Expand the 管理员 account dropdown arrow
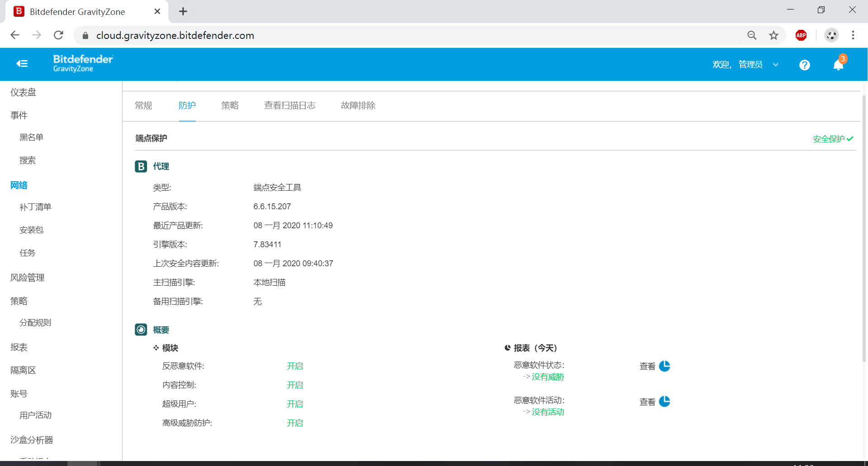868x466 pixels. (776, 65)
